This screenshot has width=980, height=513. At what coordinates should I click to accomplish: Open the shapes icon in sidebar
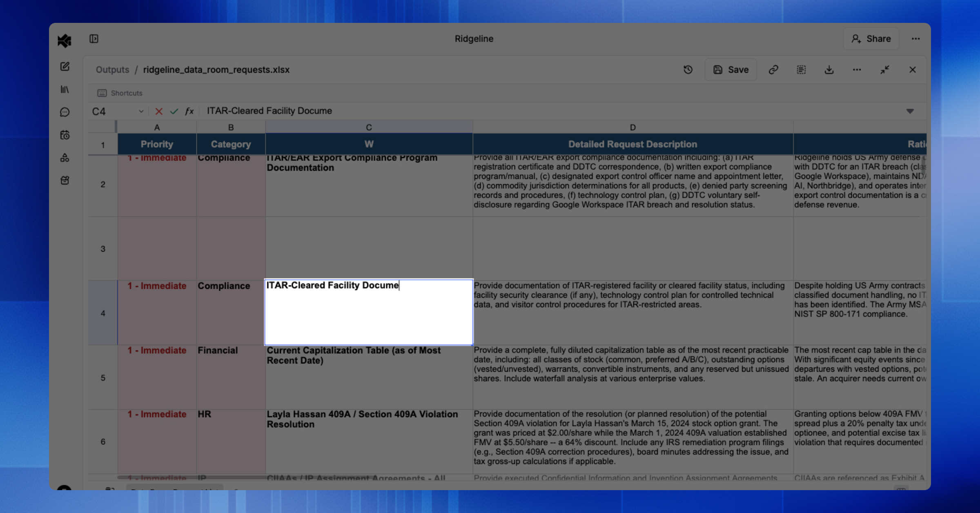pos(65,158)
